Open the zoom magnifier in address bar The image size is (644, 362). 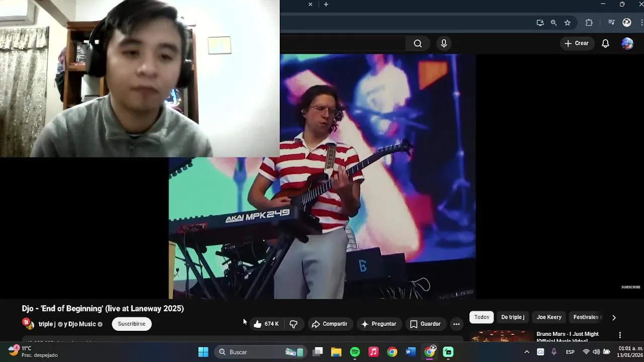pos(553,23)
